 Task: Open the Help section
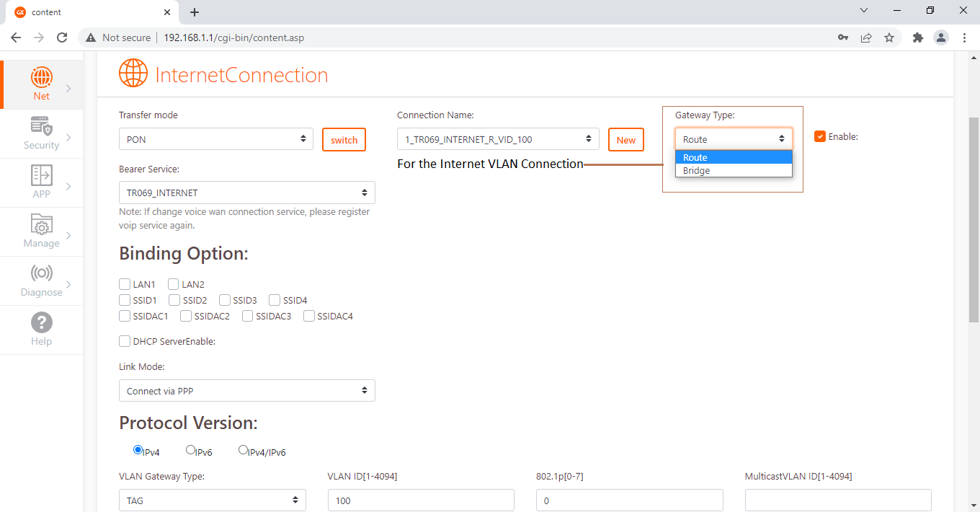click(x=41, y=329)
